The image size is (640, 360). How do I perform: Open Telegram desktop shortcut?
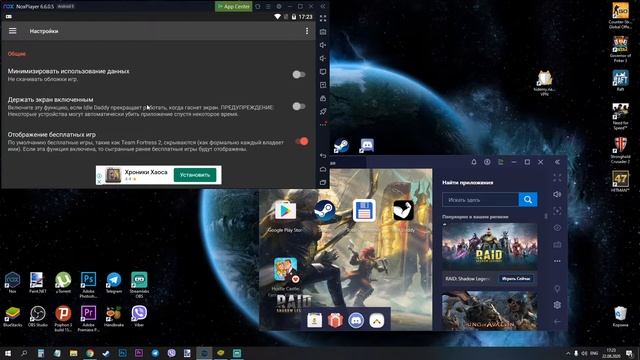[114, 282]
